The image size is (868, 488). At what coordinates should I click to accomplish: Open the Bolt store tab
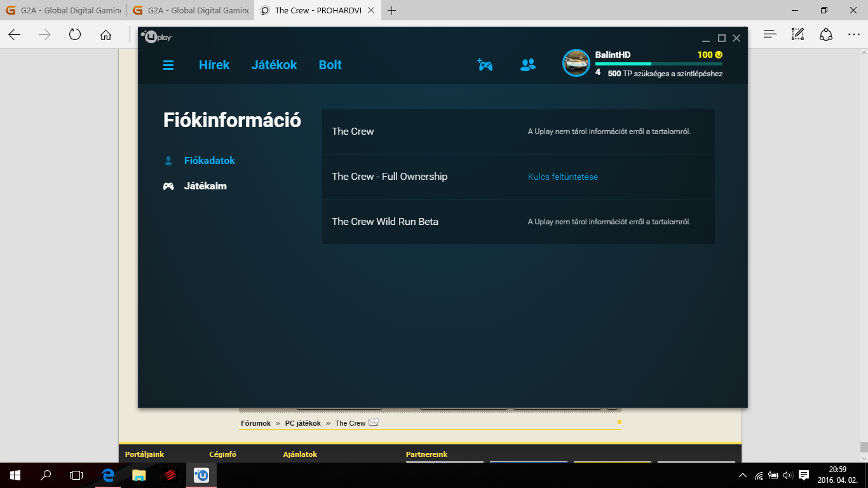330,65
